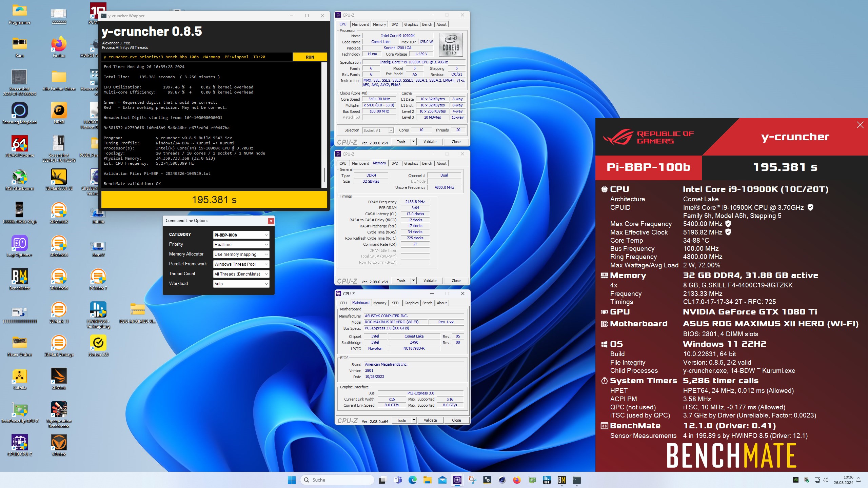Select the Mainboard tab in Memory CPU-Z window
The width and height of the screenshot is (868, 488).
[x=360, y=163]
